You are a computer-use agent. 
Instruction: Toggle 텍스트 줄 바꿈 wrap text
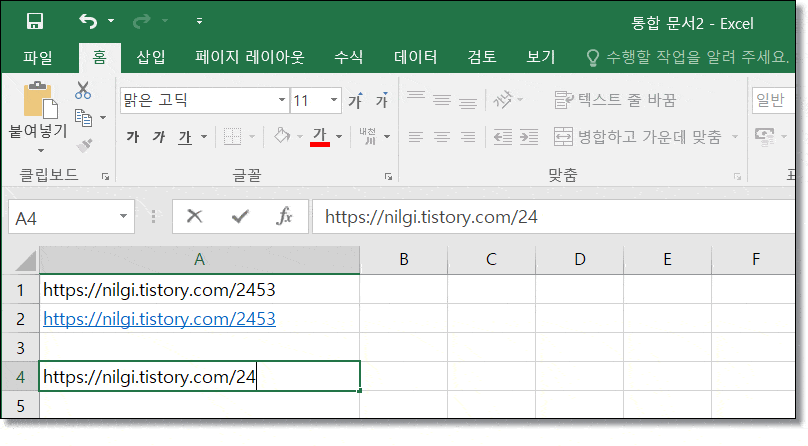[615, 100]
